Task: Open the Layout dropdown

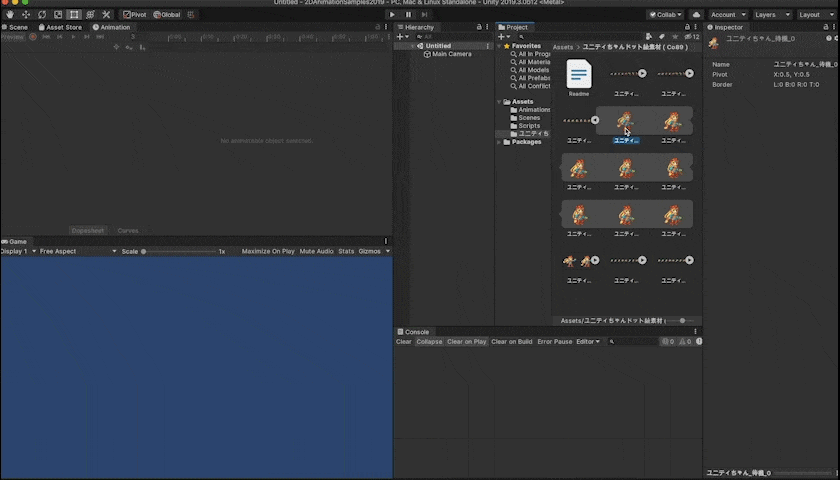Action: click(816, 14)
